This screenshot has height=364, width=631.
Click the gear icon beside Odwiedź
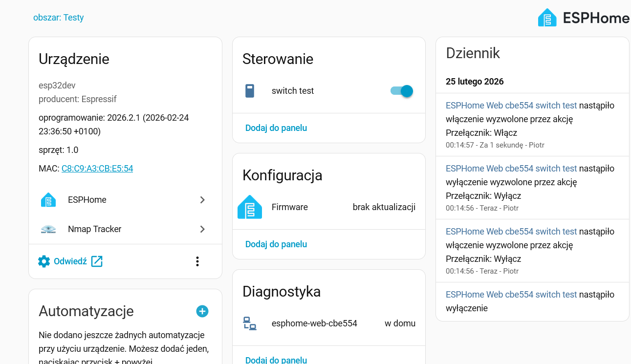click(x=44, y=261)
